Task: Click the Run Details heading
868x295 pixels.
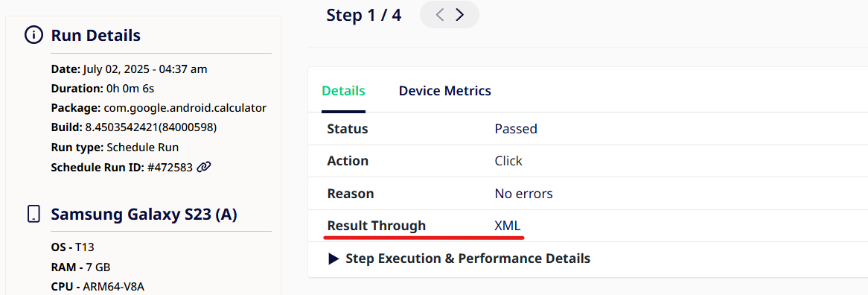Action: [x=96, y=36]
